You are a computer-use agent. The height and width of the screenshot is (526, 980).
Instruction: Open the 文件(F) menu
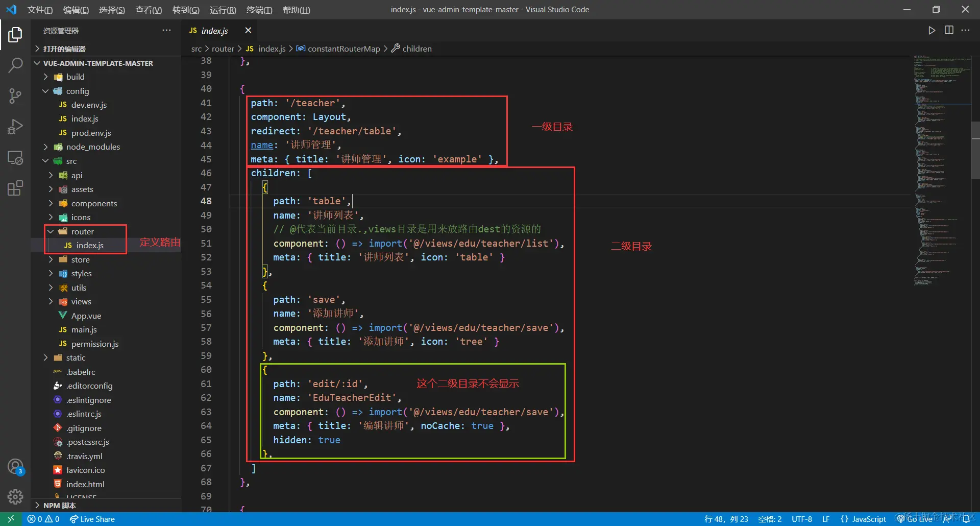pos(40,10)
